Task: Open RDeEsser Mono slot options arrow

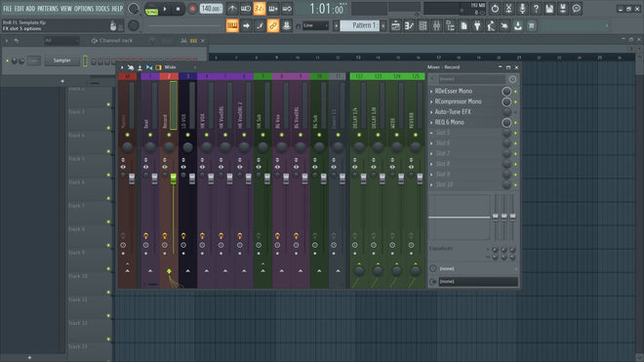Action: [431, 91]
